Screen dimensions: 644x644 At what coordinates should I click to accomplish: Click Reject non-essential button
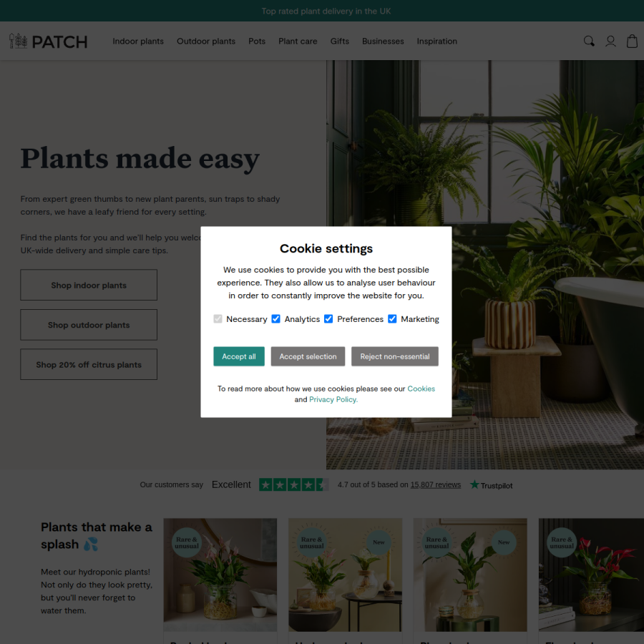[x=395, y=356]
